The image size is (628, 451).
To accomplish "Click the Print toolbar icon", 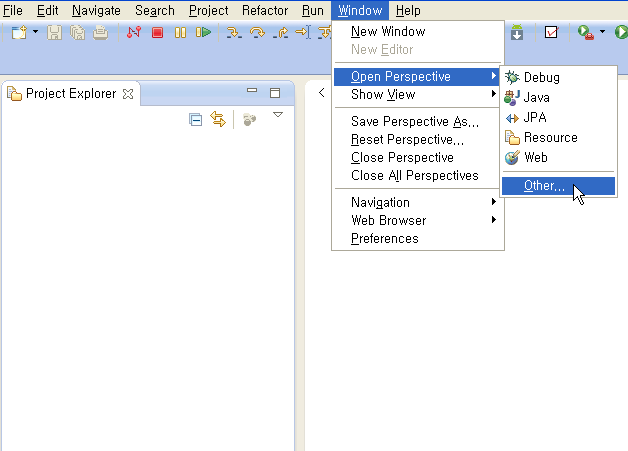I will 101,32.
